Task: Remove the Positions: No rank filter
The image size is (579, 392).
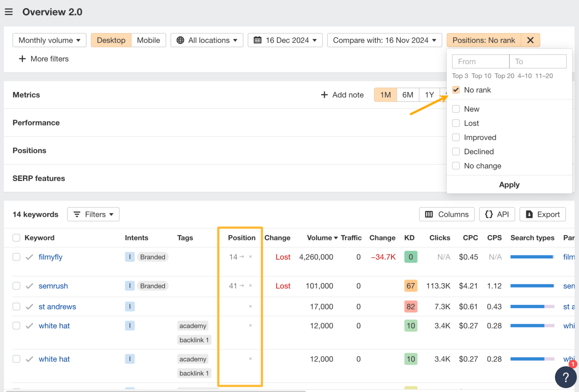Action: 530,40
